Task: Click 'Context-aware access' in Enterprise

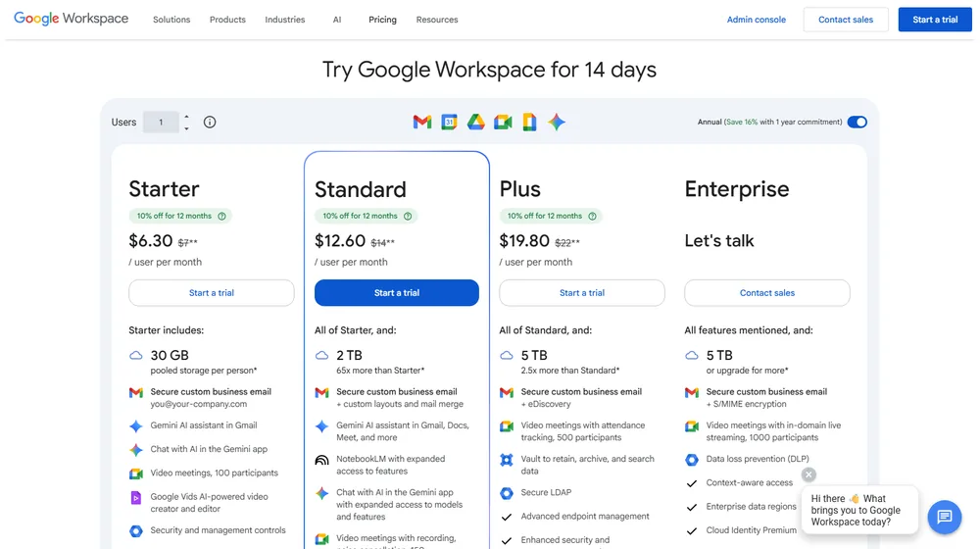Action: [x=750, y=482]
